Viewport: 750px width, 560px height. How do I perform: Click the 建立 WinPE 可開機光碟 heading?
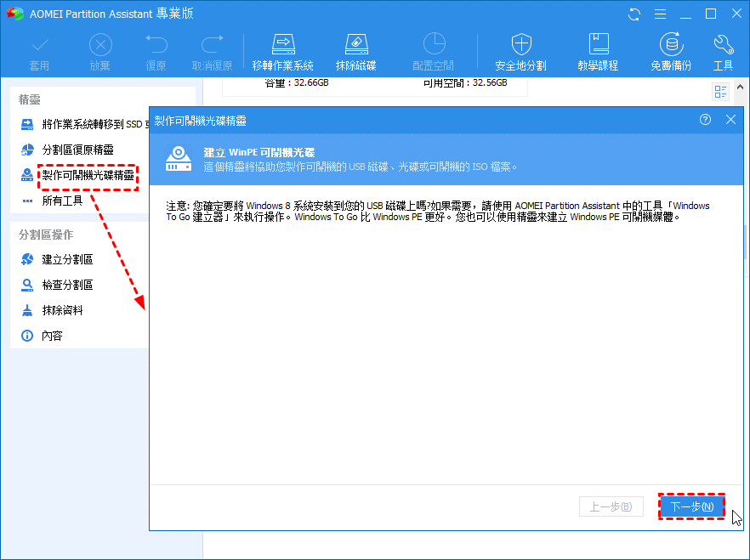coord(259,152)
